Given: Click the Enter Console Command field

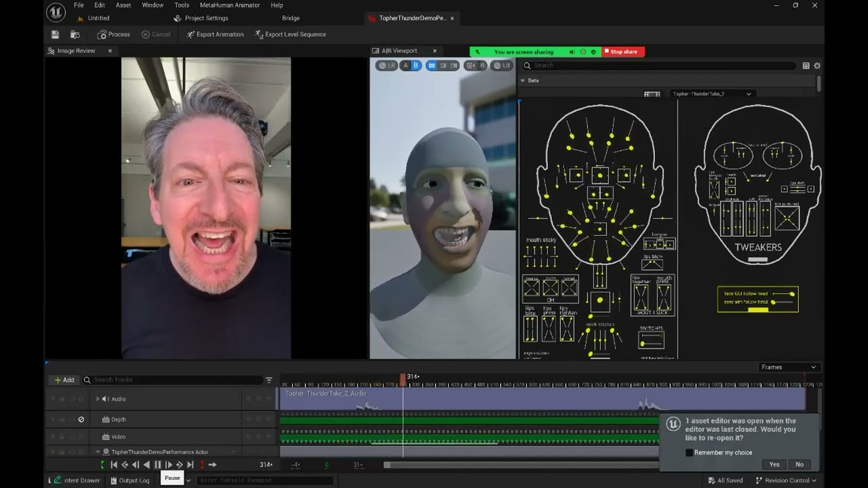Looking at the screenshot, I should 265,481.
